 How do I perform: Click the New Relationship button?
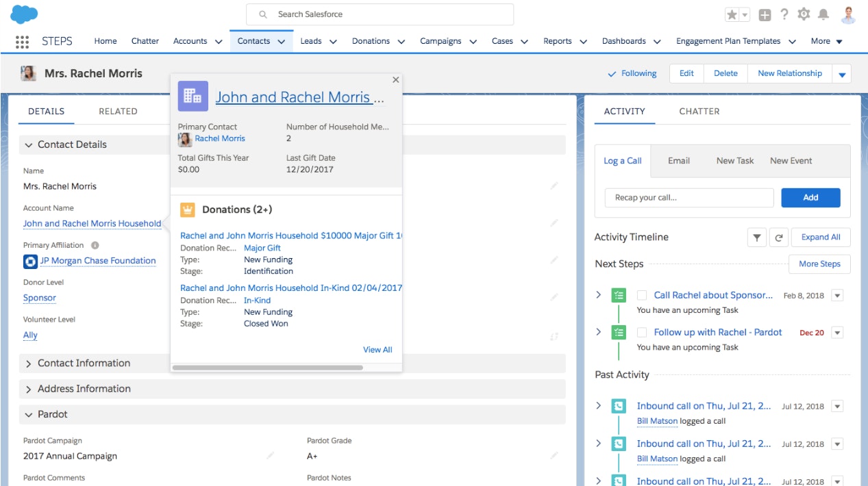coord(789,73)
